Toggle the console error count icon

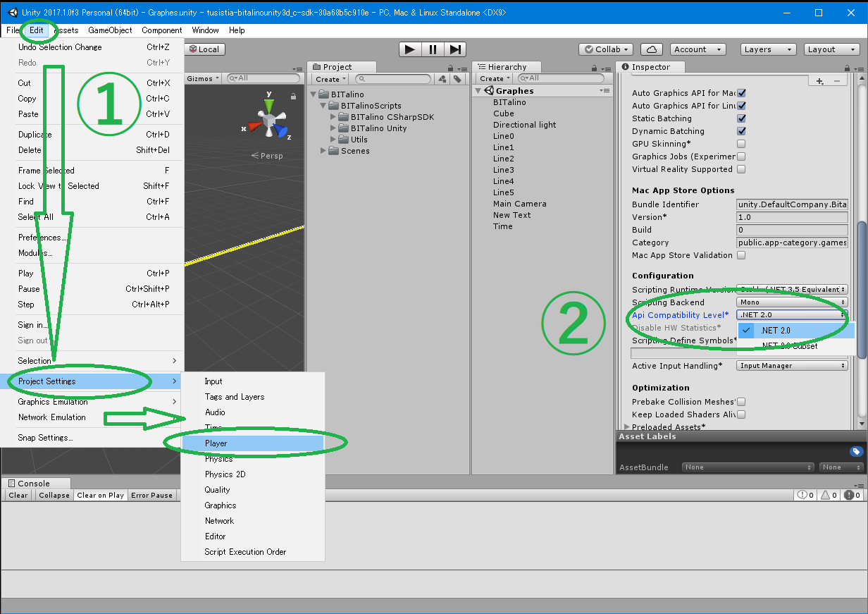(x=851, y=495)
